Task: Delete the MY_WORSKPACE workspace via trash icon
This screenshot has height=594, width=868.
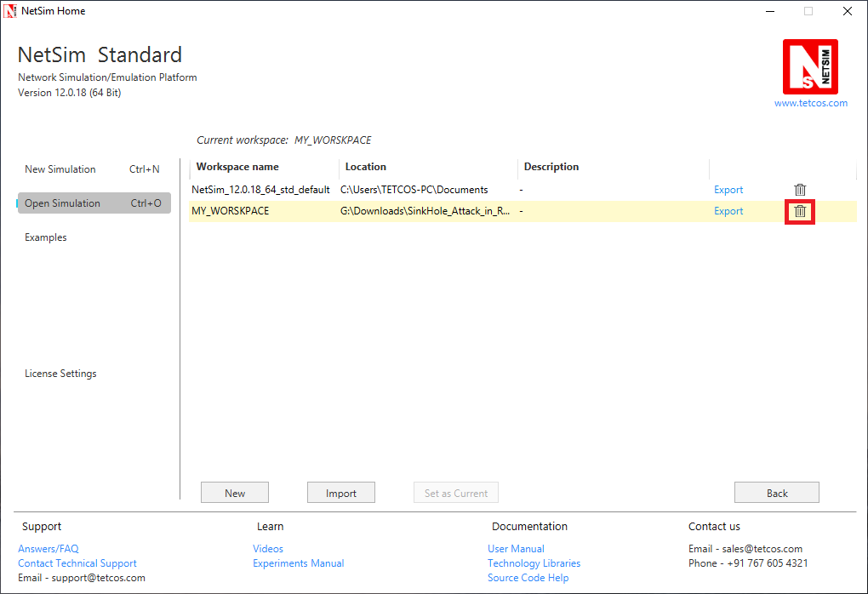Action: pos(799,210)
